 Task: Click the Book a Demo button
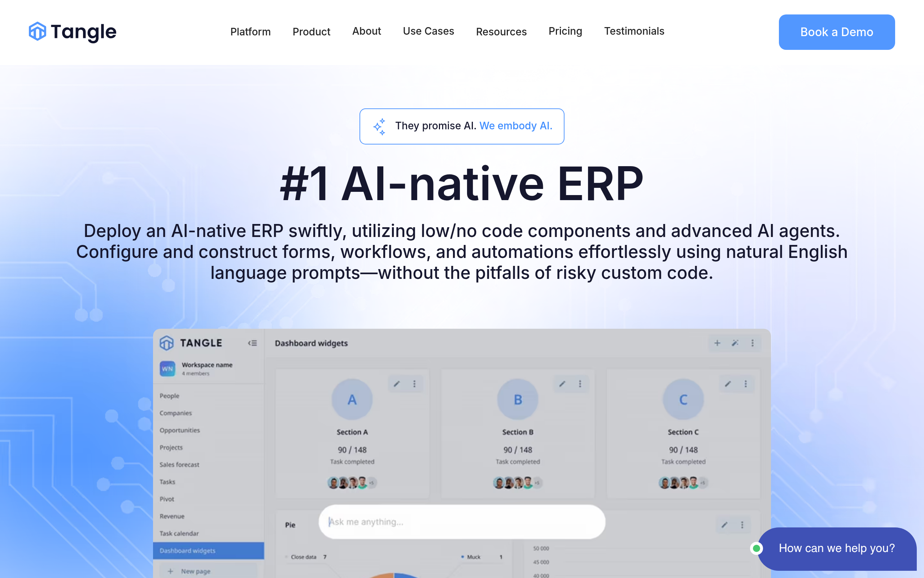point(837,32)
